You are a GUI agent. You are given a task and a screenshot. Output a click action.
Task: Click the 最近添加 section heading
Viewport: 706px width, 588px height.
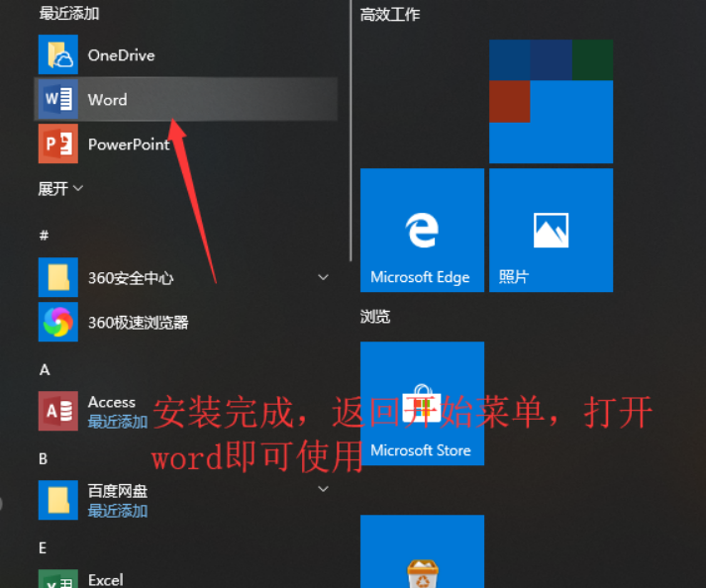69,14
